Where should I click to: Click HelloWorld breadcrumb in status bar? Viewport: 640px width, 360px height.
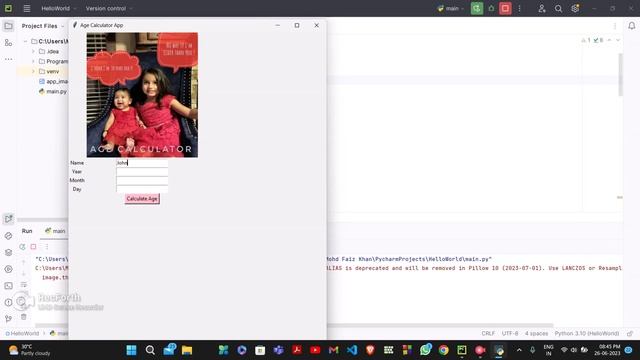click(x=22, y=333)
